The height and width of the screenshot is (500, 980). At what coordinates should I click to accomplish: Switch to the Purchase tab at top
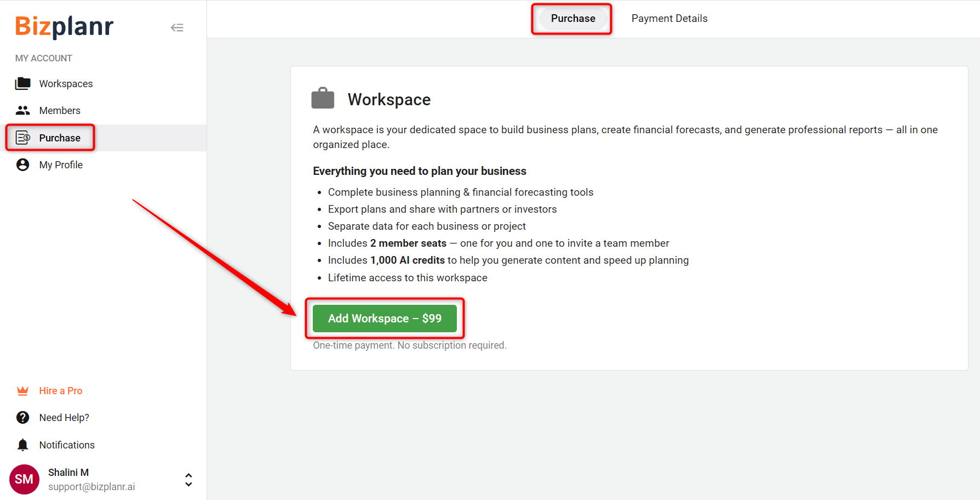(x=573, y=19)
